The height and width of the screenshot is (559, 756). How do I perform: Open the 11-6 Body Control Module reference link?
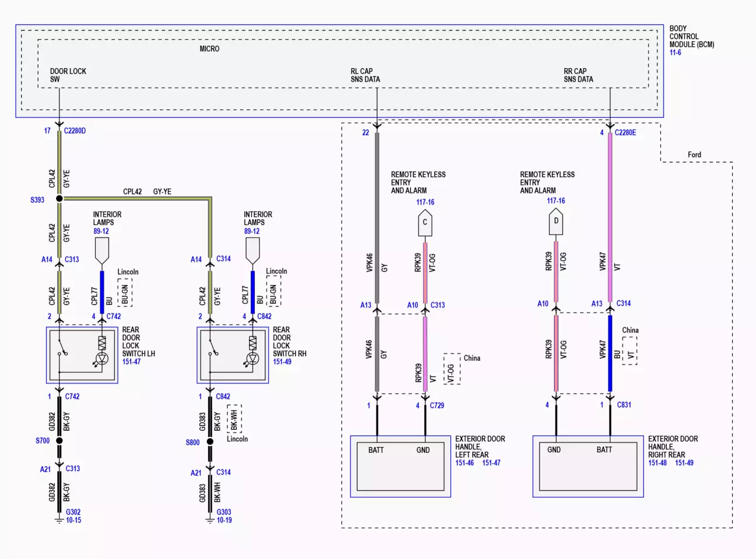coord(675,52)
